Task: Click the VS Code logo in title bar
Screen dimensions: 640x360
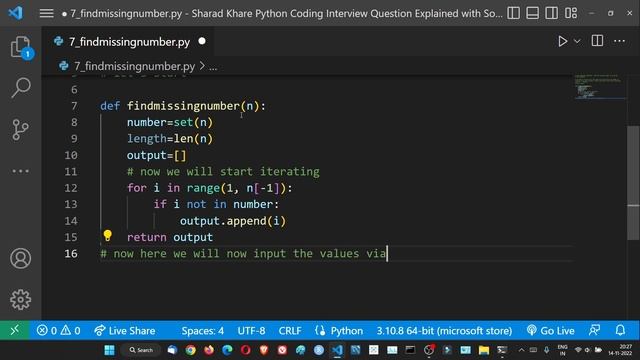Action: coord(16,13)
